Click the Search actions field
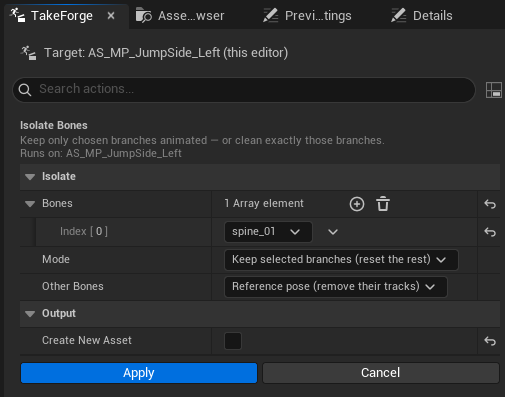Screen dimensions: 505x397 (x=244, y=89)
